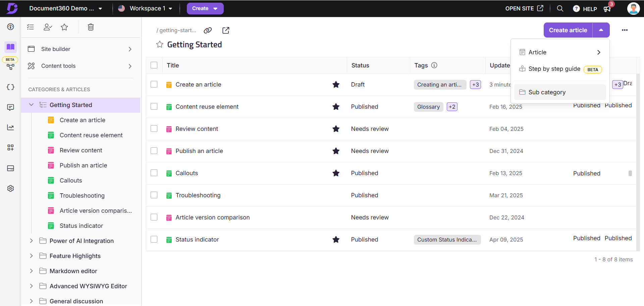Open the Create dropdown button

pos(205,8)
